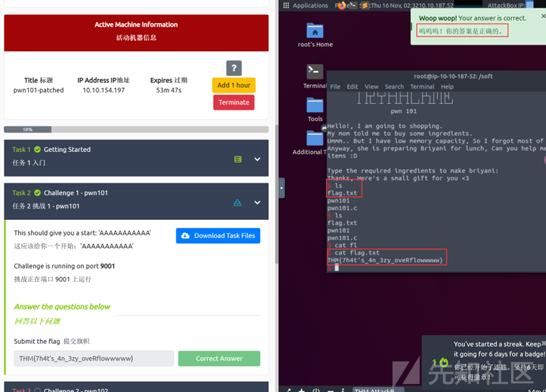Click the Task 1 notes list icon

238,160
